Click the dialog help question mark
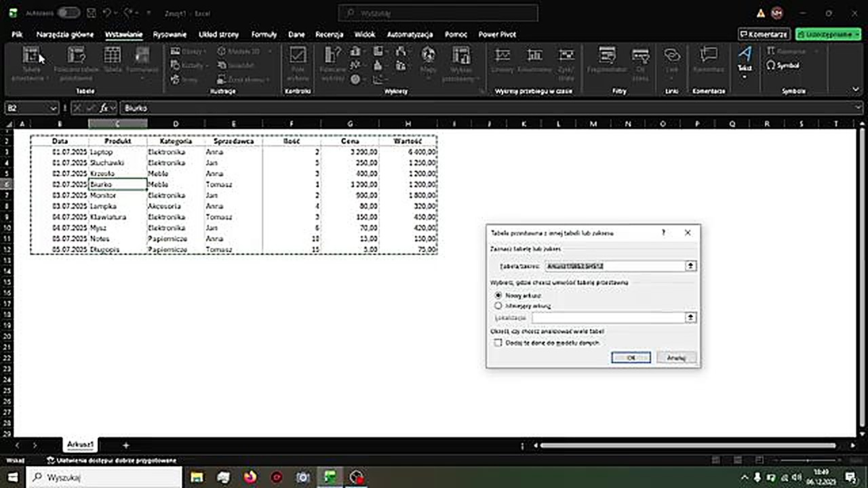 [663, 232]
